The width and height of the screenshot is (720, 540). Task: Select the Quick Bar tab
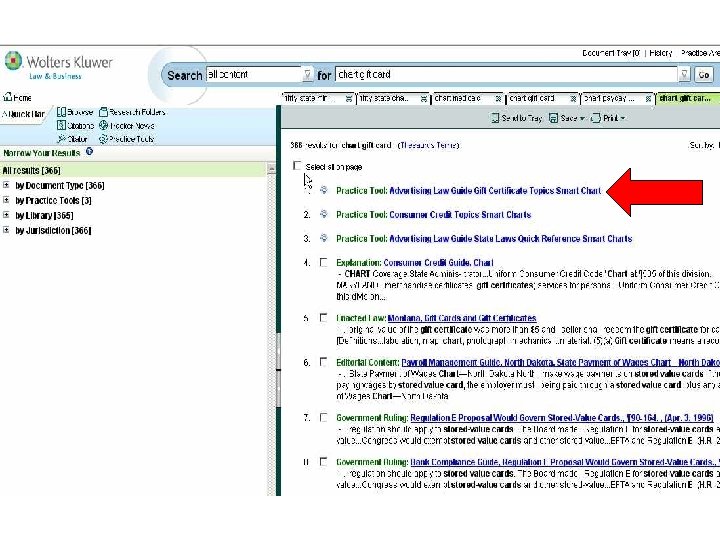23,114
